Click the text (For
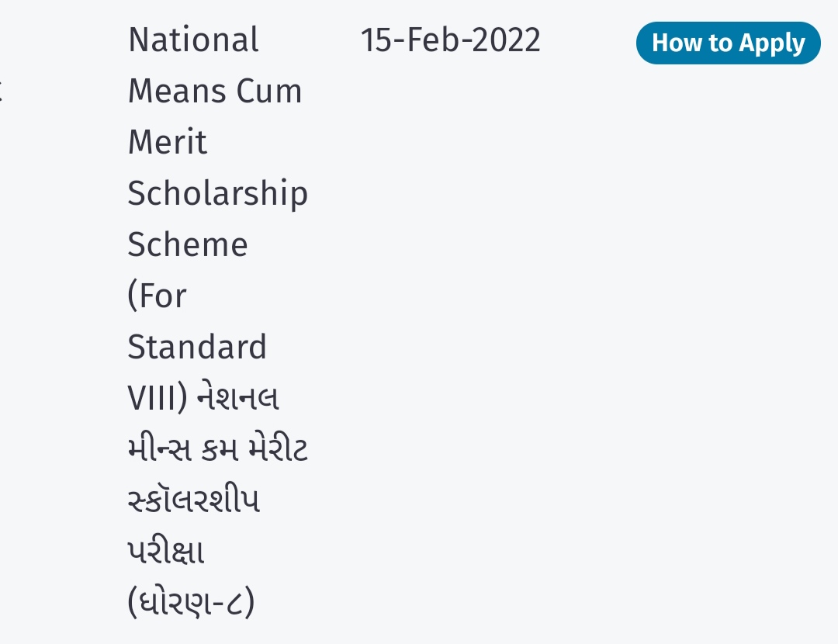This screenshot has width=838, height=644. click(157, 296)
